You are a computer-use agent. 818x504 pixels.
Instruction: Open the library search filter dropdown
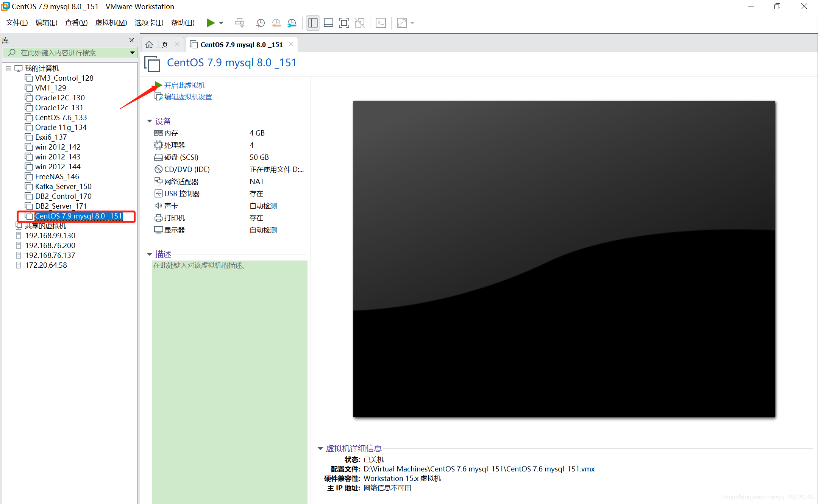[132, 53]
